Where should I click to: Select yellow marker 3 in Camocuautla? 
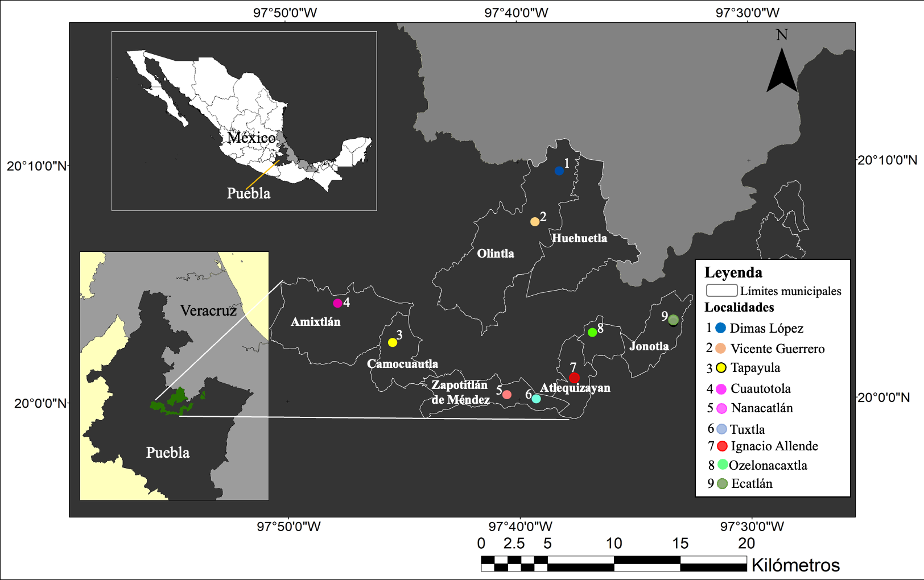point(393,342)
